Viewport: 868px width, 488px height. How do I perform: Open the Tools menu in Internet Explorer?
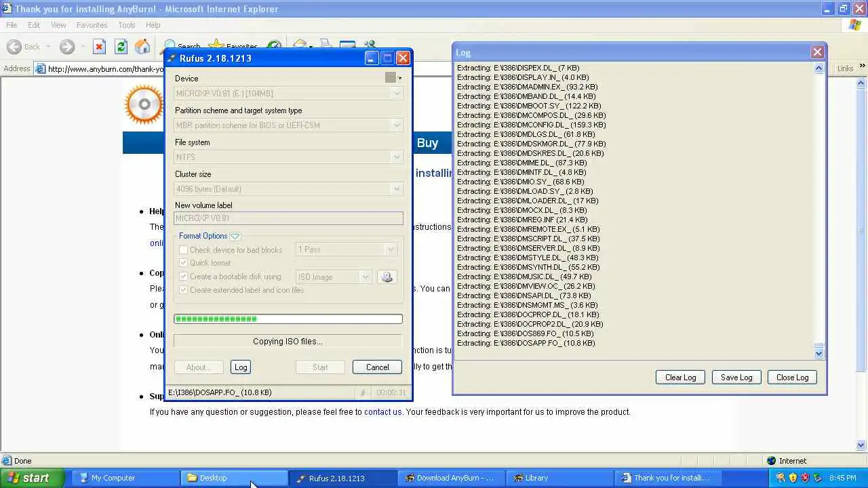pos(127,25)
